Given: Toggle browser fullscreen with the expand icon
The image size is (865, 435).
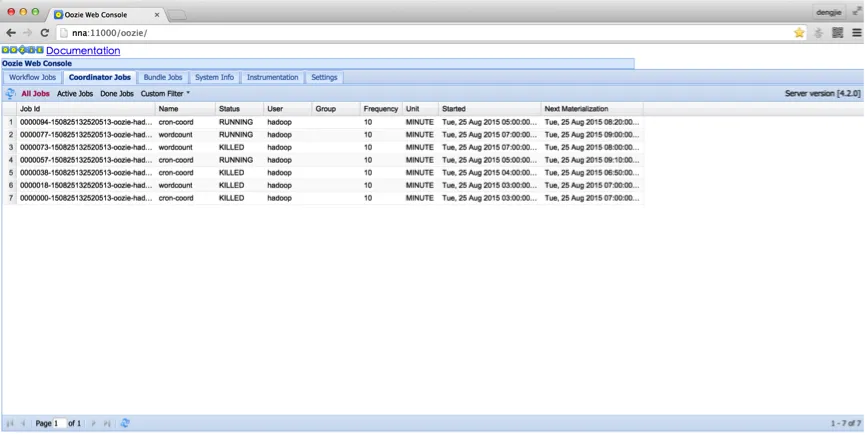Looking at the screenshot, I should pos(857,10).
